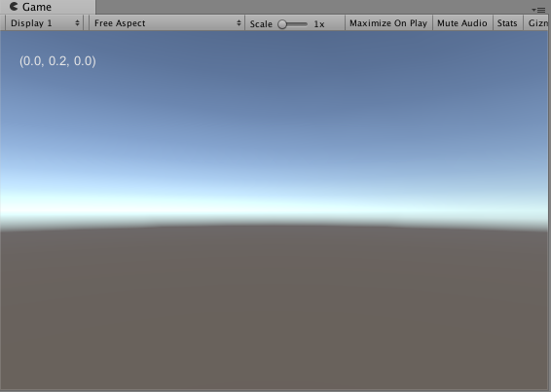
Task: Click the (0.0, 0.2, 0.0) text
Action: pos(57,61)
